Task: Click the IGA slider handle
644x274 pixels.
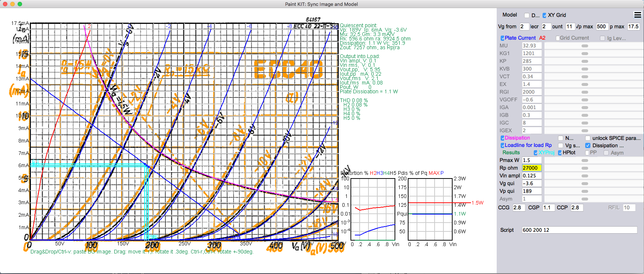Action: (585, 108)
